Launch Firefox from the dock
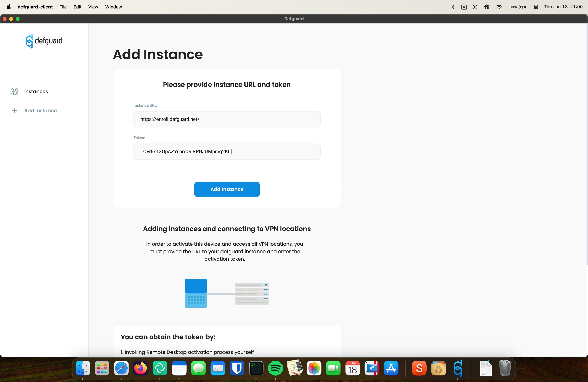This screenshot has width=588, height=382. [140, 368]
